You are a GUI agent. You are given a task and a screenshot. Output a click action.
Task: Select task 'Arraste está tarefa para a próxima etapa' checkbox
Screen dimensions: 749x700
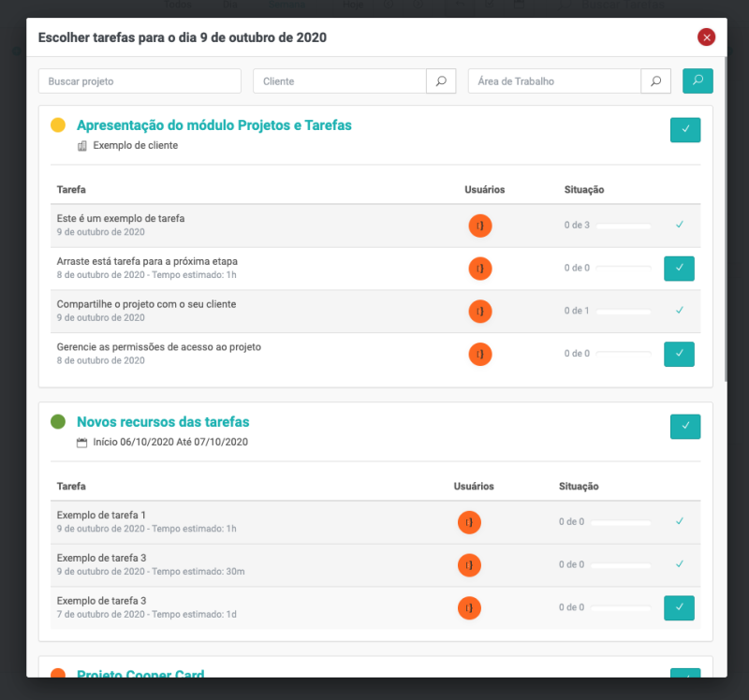point(679,269)
